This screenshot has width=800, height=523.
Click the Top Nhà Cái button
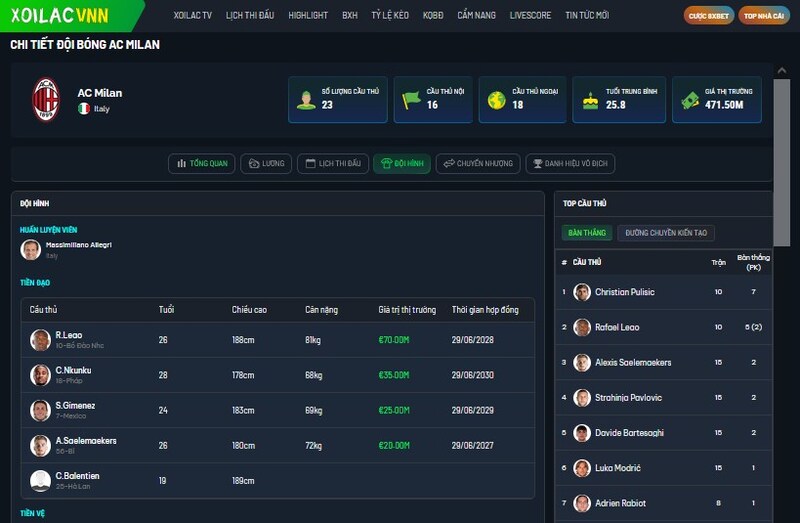(763, 16)
